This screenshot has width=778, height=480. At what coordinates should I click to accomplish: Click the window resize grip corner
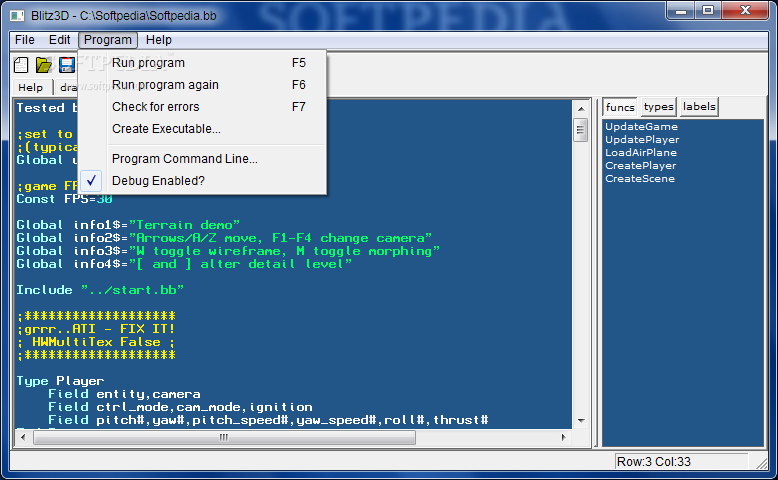pyautogui.click(x=761, y=463)
